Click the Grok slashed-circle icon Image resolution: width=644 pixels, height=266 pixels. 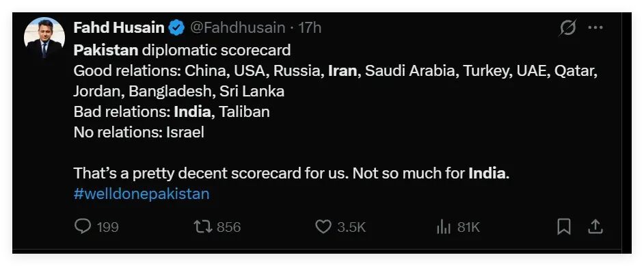(568, 28)
